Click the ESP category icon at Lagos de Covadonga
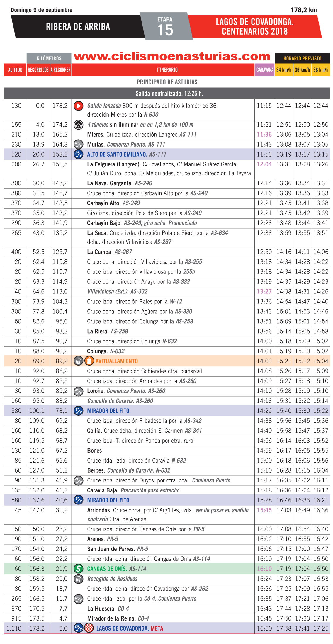This screenshot has height=644, width=333. 78,628
